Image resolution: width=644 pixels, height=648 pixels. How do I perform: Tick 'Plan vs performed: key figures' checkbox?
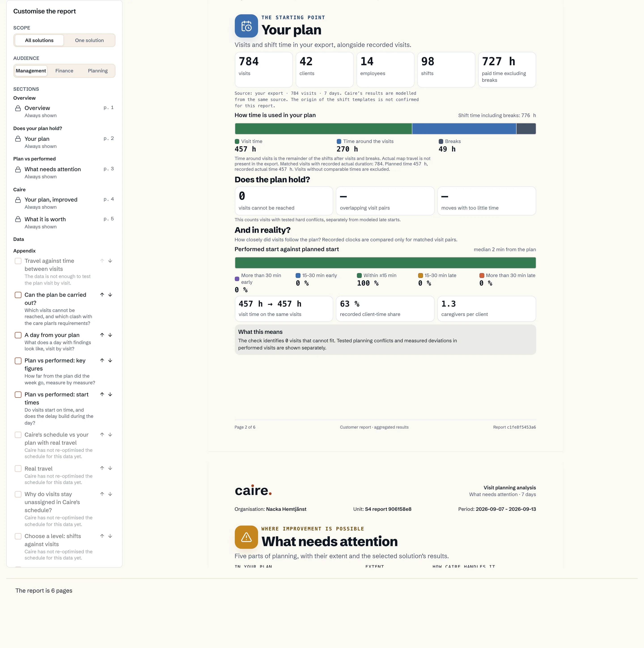[18, 361]
